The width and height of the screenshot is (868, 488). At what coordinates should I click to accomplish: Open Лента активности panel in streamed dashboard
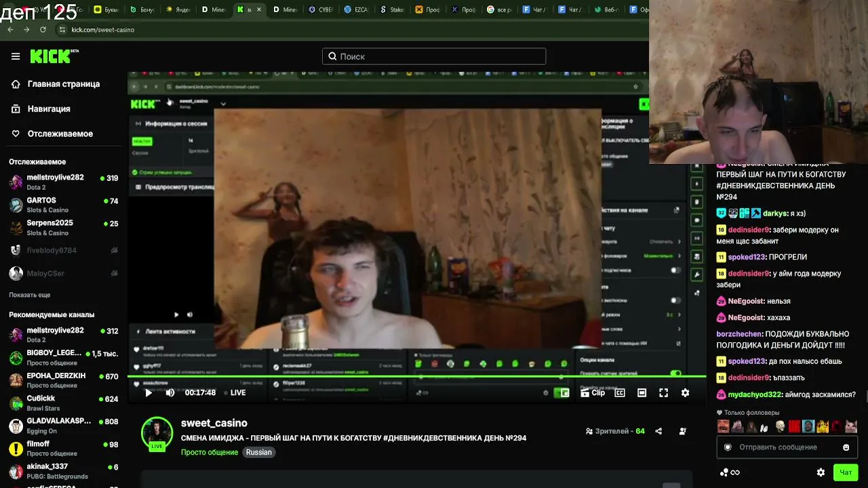point(170,331)
